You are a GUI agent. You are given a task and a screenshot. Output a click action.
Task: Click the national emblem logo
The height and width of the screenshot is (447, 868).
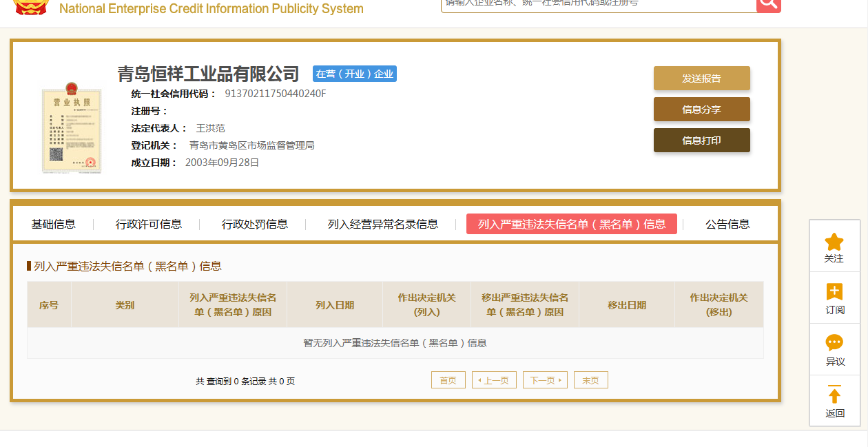pyautogui.click(x=32, y=7)
